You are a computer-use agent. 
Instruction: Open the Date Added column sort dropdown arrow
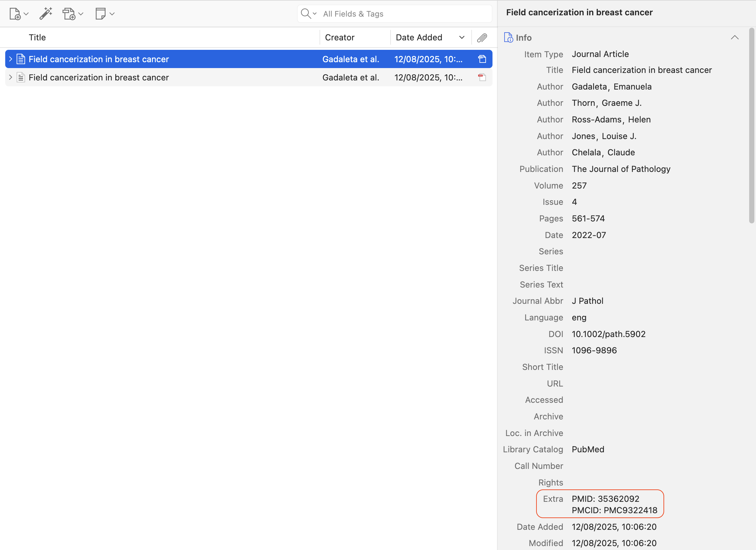click(x=462, y=38)
